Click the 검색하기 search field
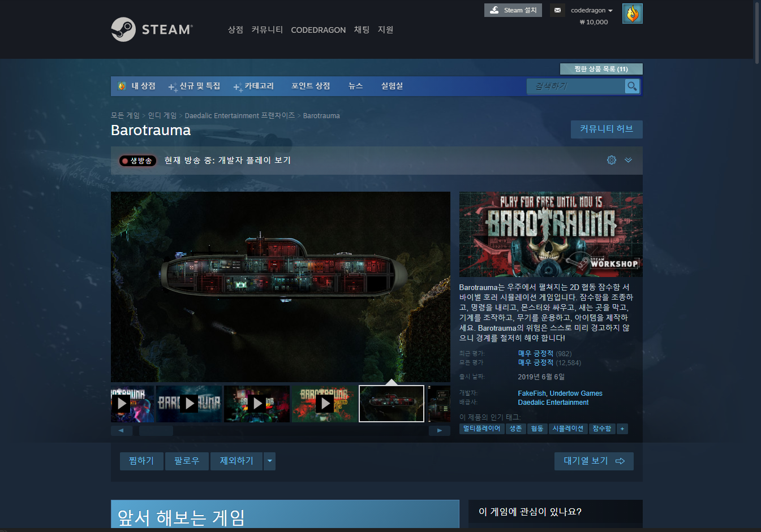 point(576,86)
